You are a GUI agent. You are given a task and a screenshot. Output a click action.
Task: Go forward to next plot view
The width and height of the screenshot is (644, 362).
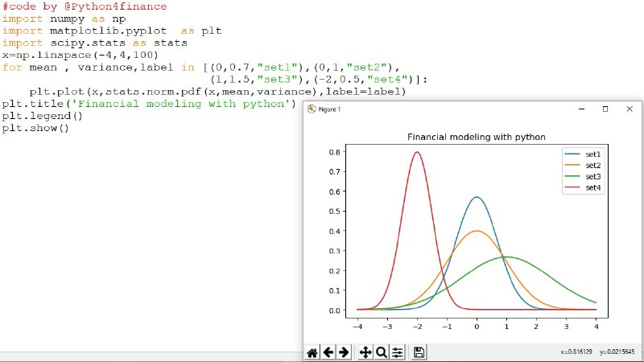[344, 352]
